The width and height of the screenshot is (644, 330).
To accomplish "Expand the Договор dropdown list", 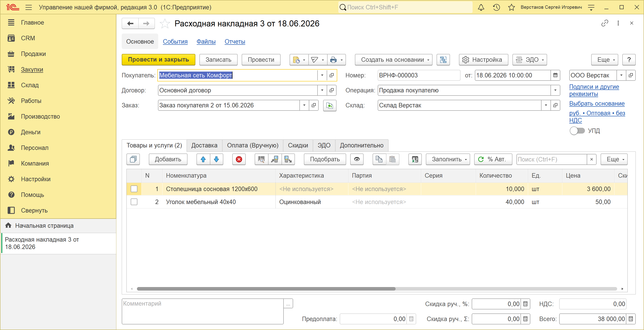I will pyautogui.click(x=322, y=90).
